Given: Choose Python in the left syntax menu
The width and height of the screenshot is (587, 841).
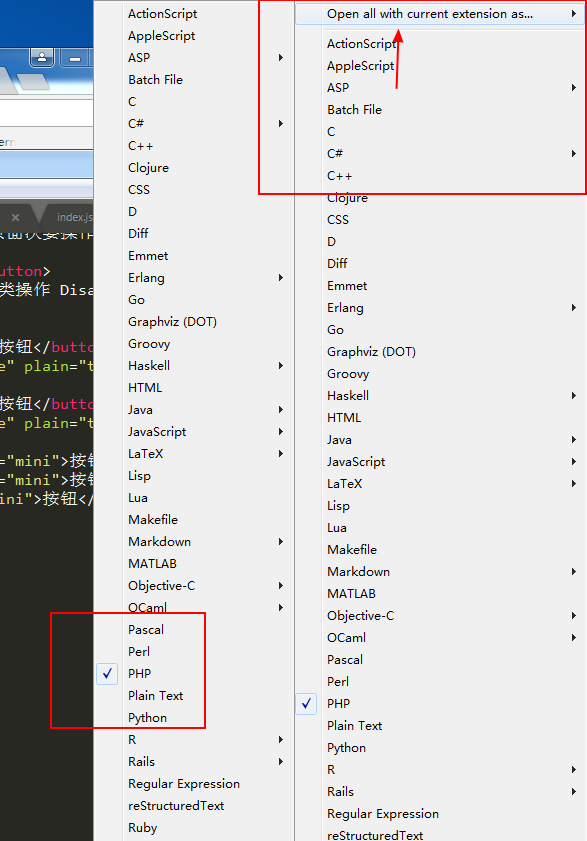Looking at the screenshot, I should pyautogui.click(x=148, y=718).
